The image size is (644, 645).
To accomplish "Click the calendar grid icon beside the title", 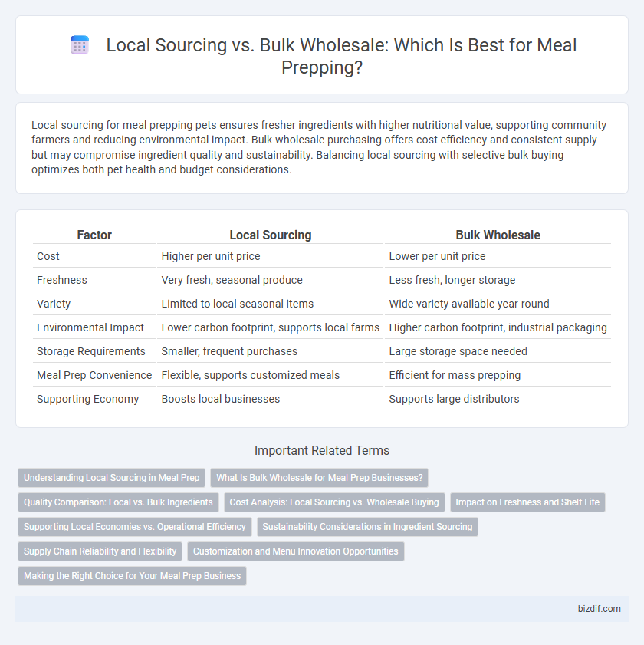I will click(x=80, y=44).
